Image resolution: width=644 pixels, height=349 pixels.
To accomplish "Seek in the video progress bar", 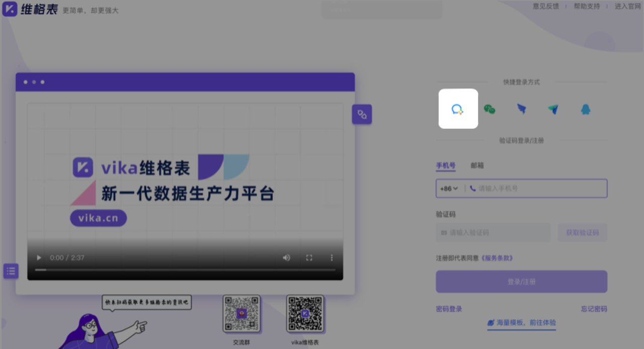I will pos(185,270).
